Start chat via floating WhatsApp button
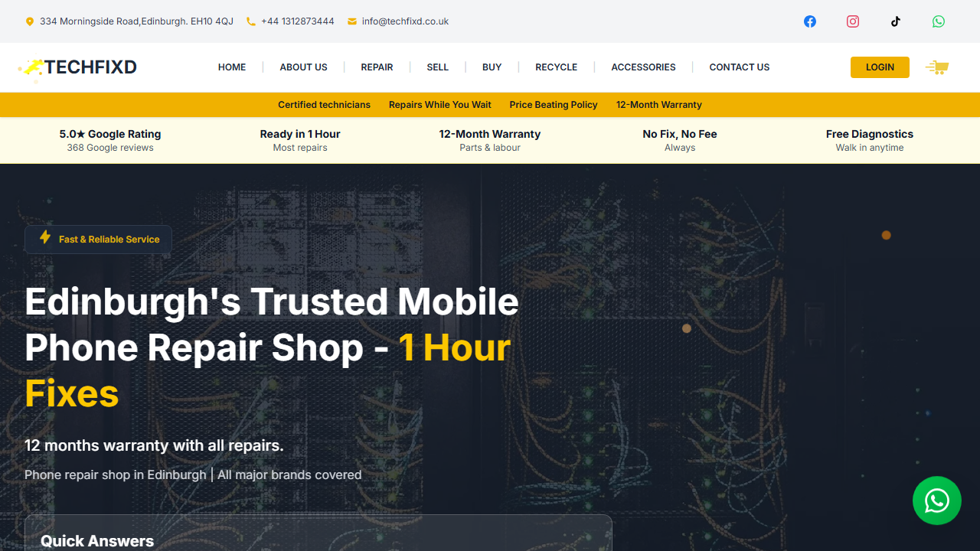Screen dimensions: 980x551 tap(937, 500)
